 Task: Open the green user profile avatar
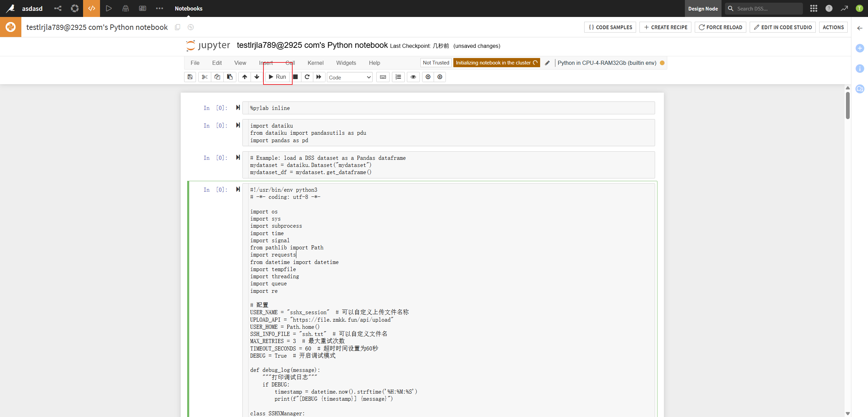tap(860, 8)
